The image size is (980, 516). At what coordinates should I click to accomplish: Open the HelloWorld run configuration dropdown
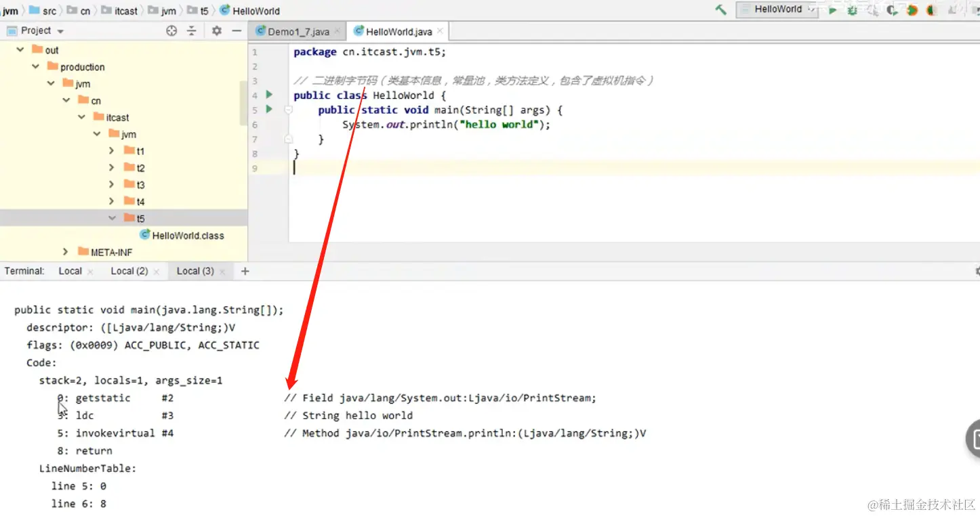pos(777,9)
